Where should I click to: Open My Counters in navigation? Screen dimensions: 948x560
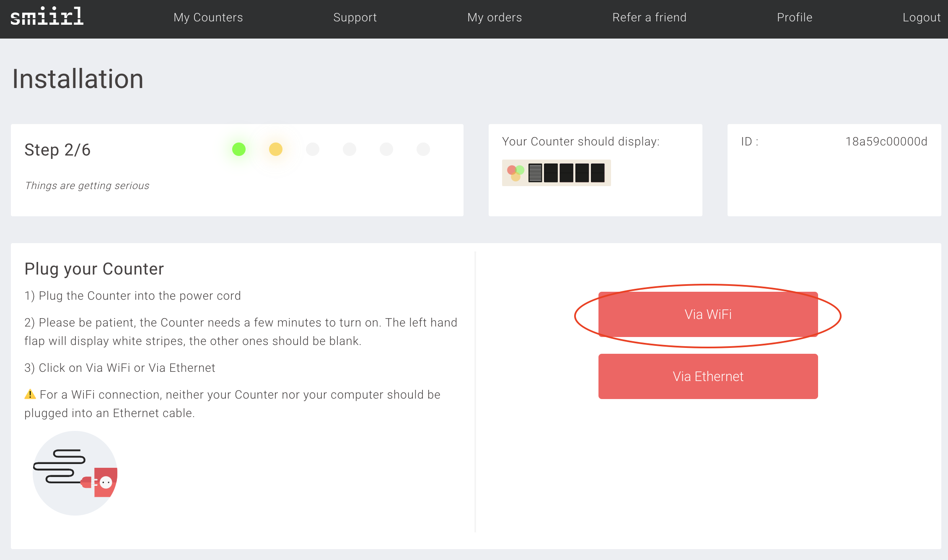pyautogui.click(x=208, y=18)
